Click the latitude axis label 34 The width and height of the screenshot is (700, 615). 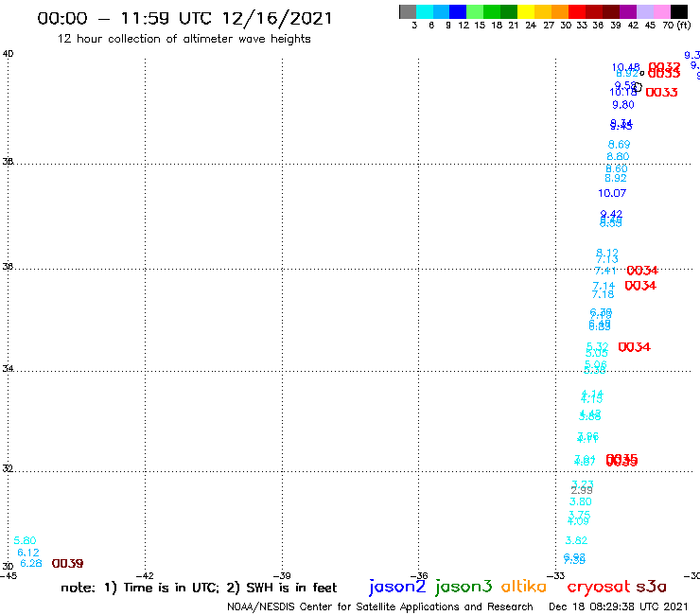pyautogui.click(x=8, y=369)
